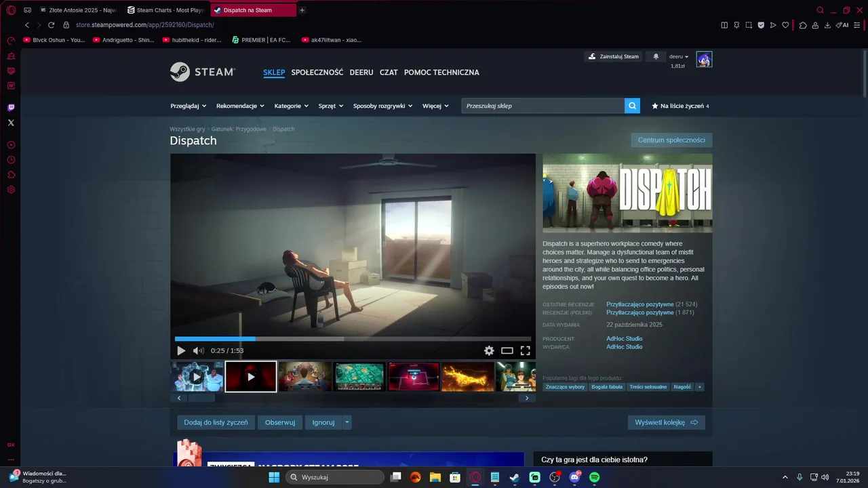
Task: Expand Sposoby rozgrywki dropdown
Action: pyautogui.click(x=383, y=106)
